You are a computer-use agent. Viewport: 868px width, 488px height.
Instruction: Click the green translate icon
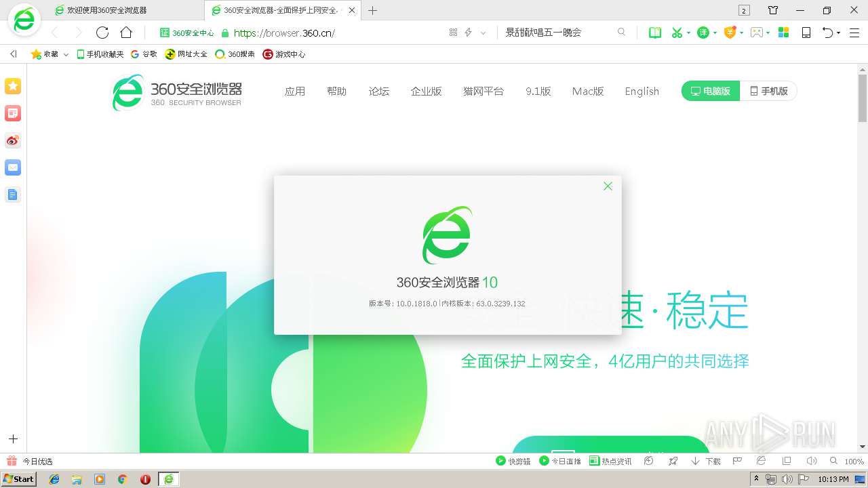(x=703, y=33)
